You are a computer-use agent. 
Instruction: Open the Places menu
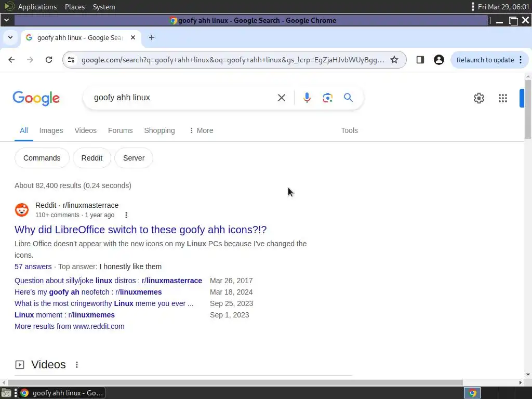(75, 7)
